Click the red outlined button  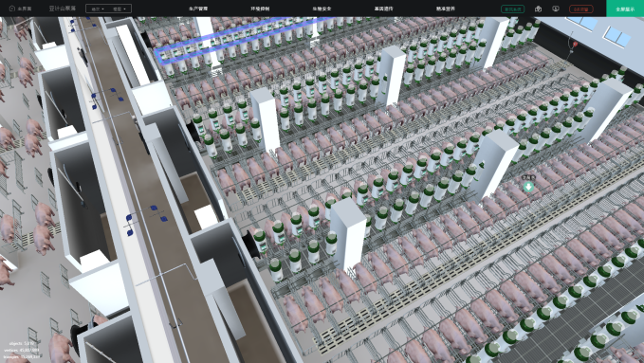581,9
